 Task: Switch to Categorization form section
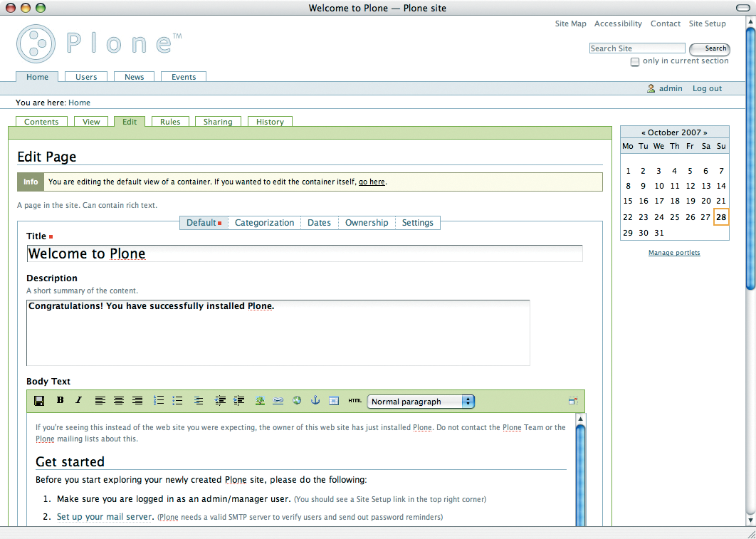[264, 223]
